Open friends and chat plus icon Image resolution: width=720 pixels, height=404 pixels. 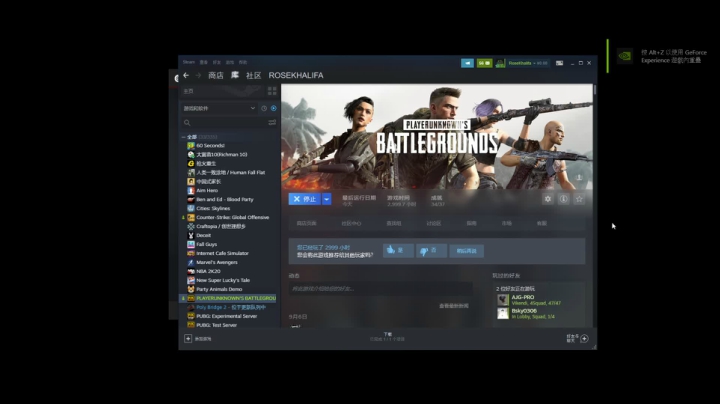coord(584,338)
